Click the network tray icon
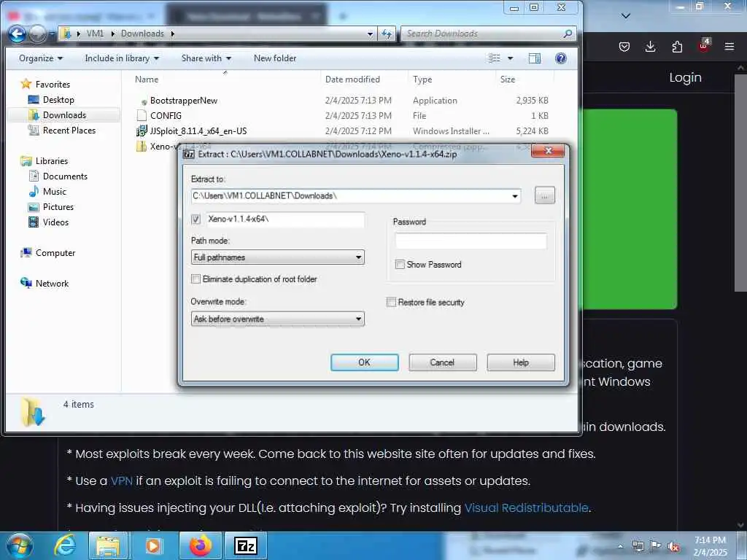The width and height of the screenshot is (747, 560). 638,546
